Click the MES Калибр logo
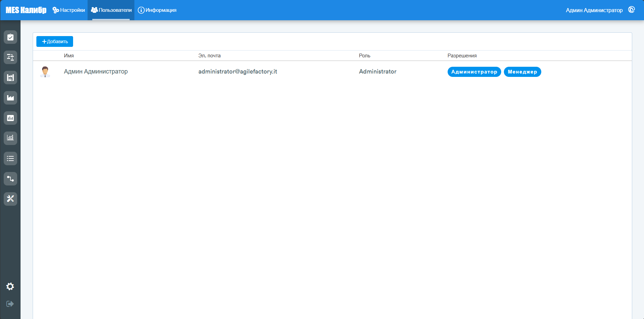Viewport: 644px width, 319px height. [x=26, y=10]
